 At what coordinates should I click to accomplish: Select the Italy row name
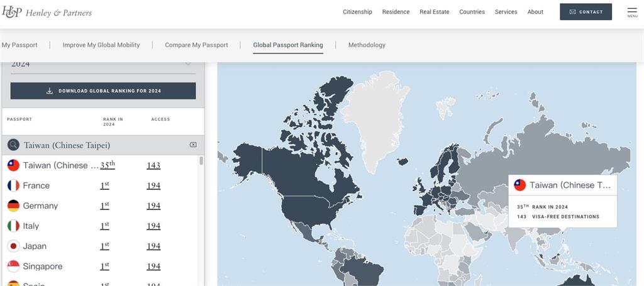pos(31,226)
